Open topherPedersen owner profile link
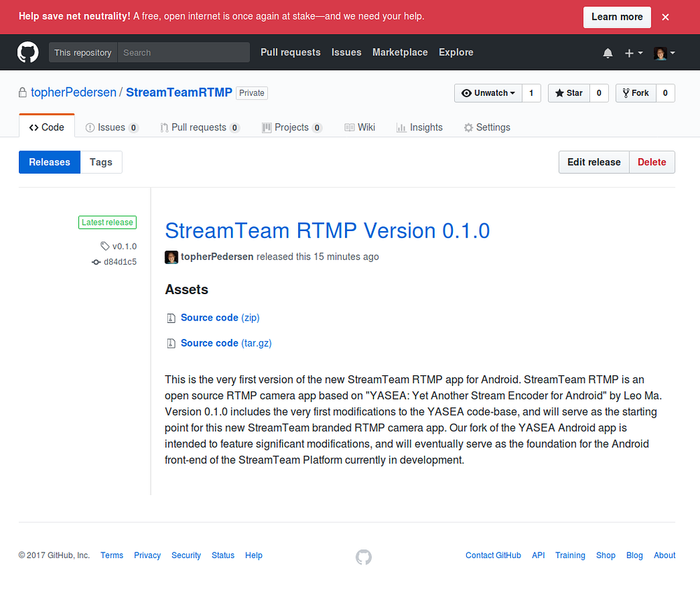 point(73,92)
